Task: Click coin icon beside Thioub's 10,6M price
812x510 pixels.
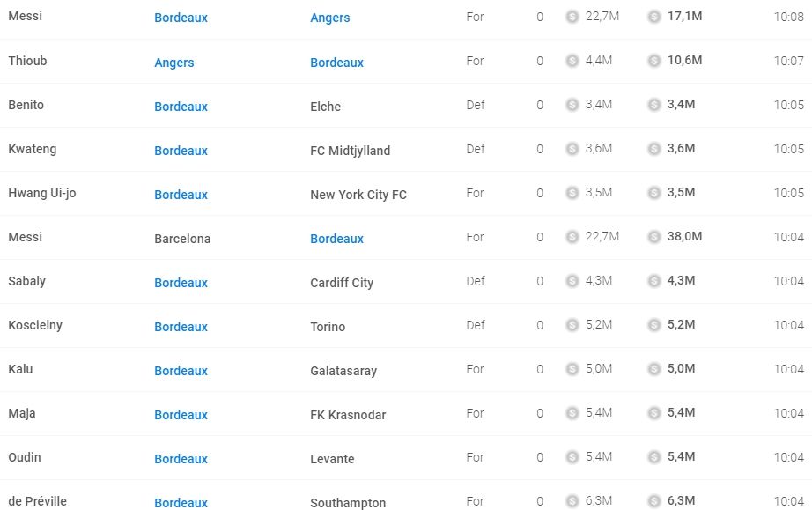Action: 654,61
